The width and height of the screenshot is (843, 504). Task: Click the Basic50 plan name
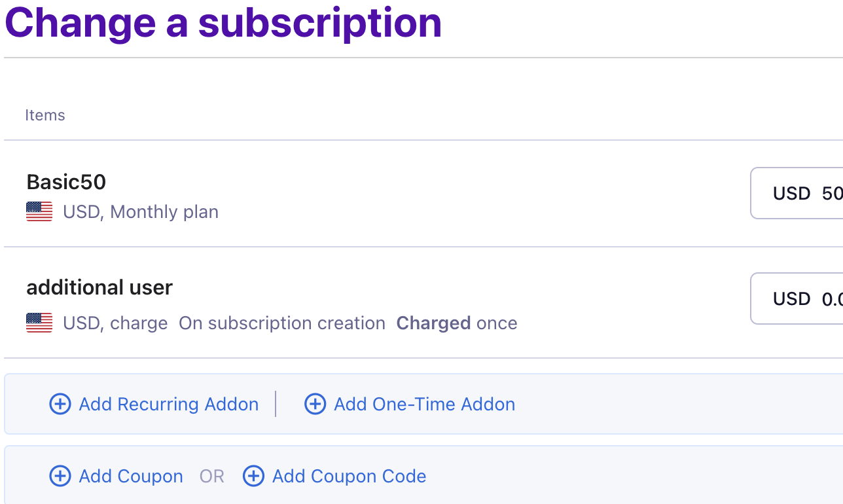[x=66, y=182]
